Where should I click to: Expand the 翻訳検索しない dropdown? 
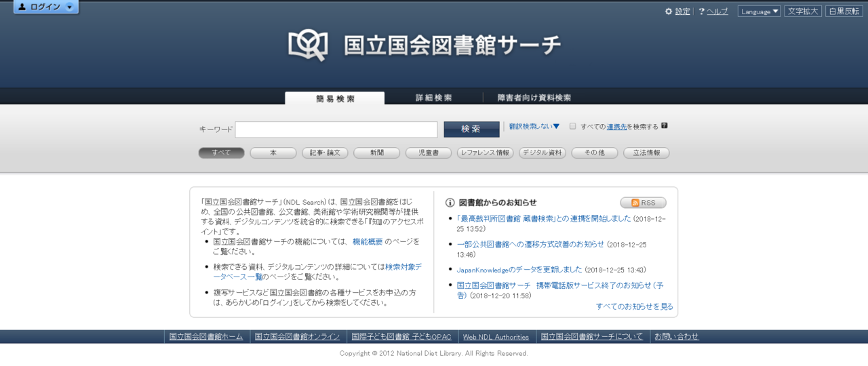click(x=534, y=126)
